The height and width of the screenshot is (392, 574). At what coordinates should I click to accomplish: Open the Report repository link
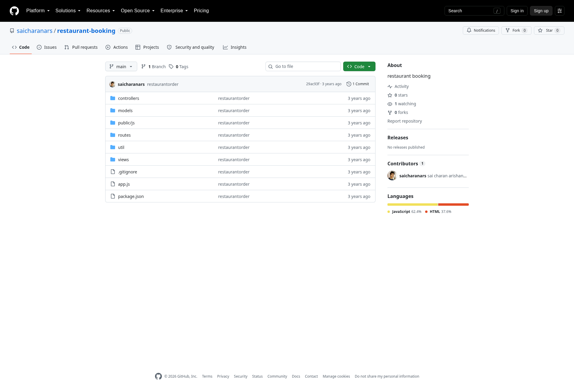pos(404,121)
